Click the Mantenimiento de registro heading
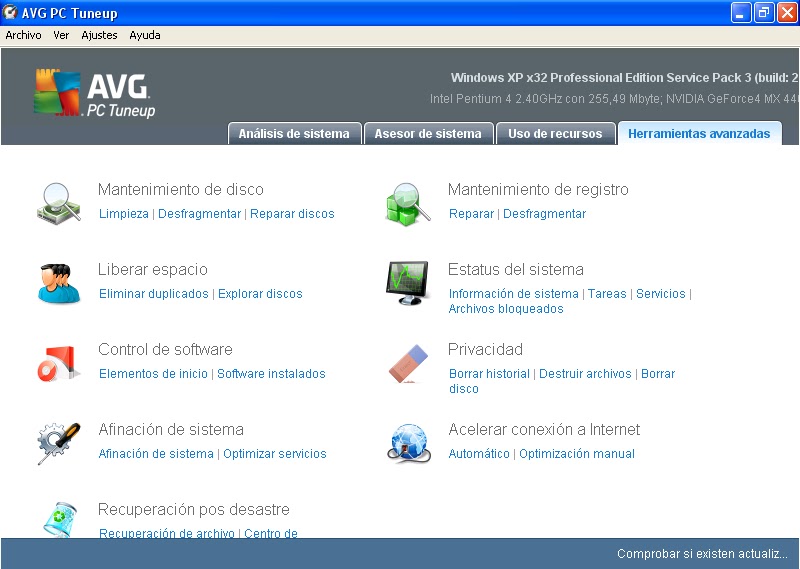800x569 pixels. click(538, 189)
